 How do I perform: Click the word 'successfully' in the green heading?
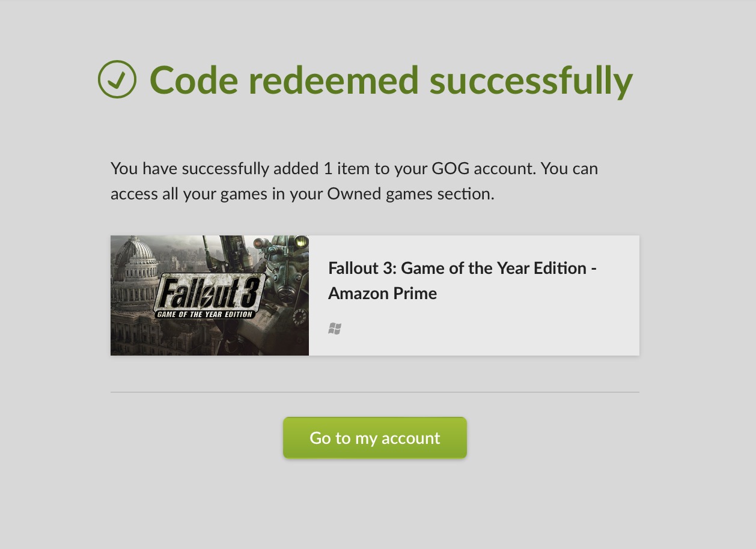tap(531, 80)
